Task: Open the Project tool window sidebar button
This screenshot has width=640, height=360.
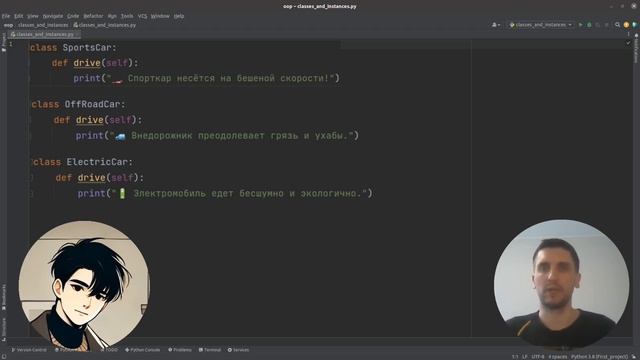Action: click(4, 42)
